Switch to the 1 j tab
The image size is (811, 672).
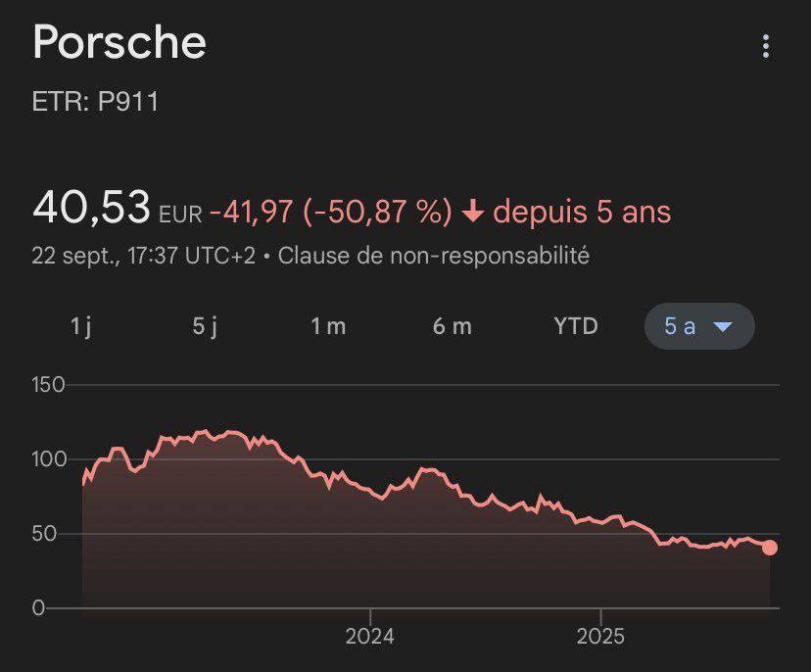click(82, 327)
